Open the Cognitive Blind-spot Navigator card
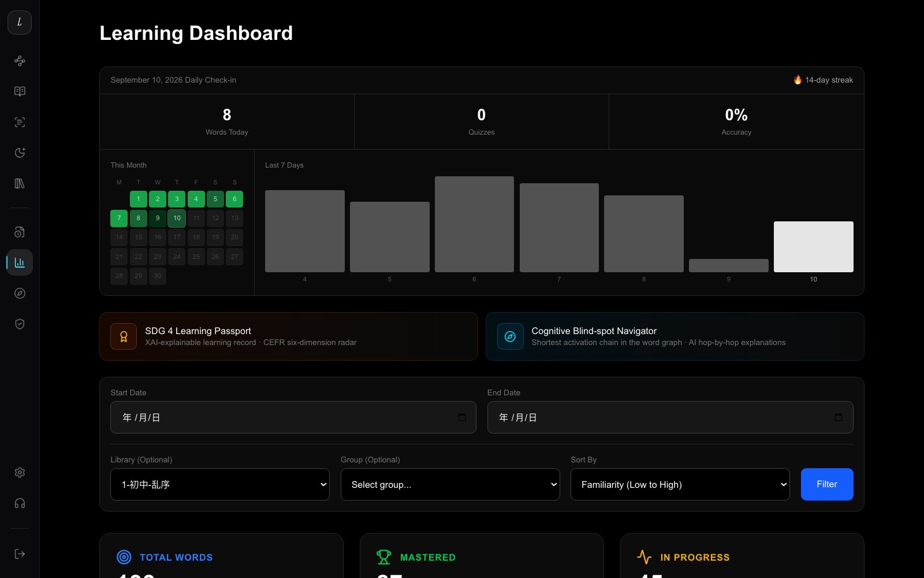924x578 pixels. [x=675, y=336]
